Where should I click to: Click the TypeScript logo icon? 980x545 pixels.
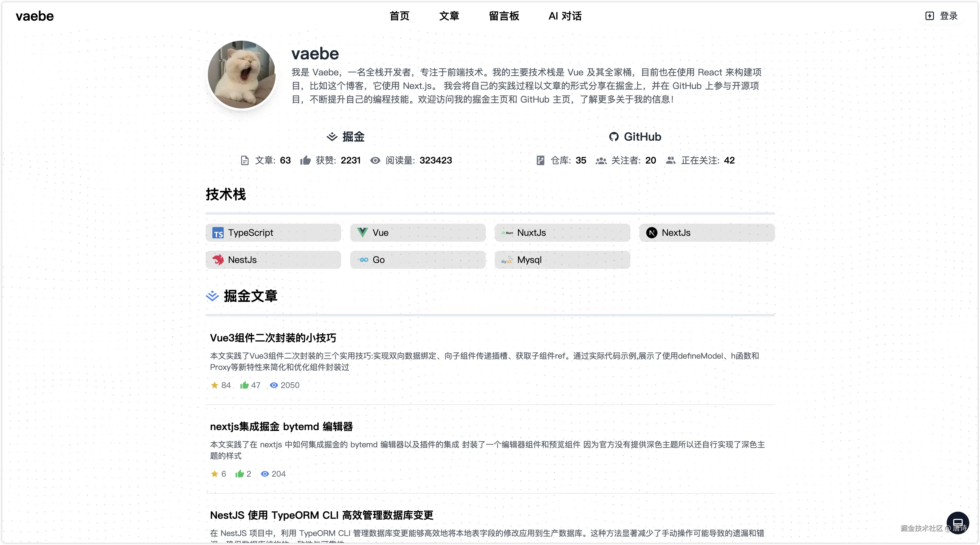pyautogui.click(x=218, y=233)
